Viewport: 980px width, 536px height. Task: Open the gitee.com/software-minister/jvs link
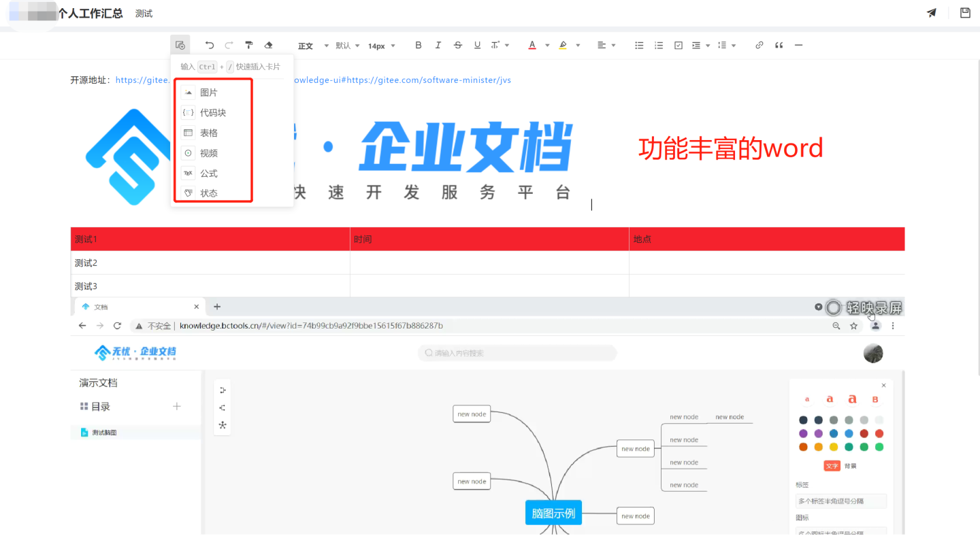[429, 80]
